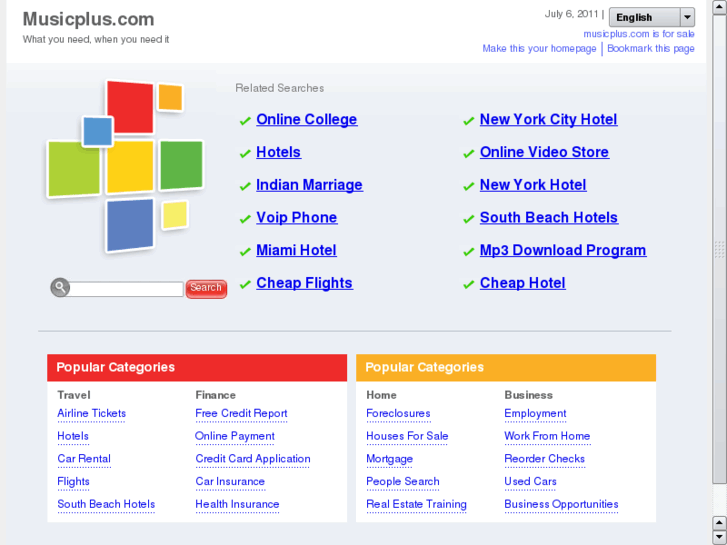Click the colorful squares logo image
The height and width of the screenshot is (545, 727).
[x=125, y=167]
